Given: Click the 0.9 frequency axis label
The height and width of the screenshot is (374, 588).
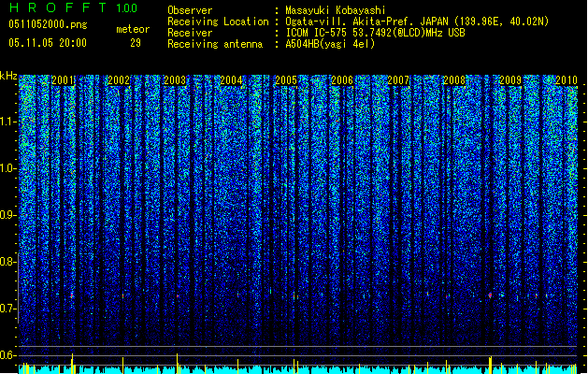Looking at the screenshot, I should [8, 215].
